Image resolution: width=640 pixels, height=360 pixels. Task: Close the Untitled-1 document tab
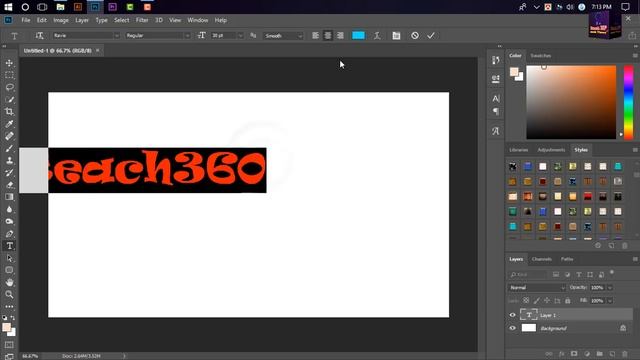click(98, 50)
